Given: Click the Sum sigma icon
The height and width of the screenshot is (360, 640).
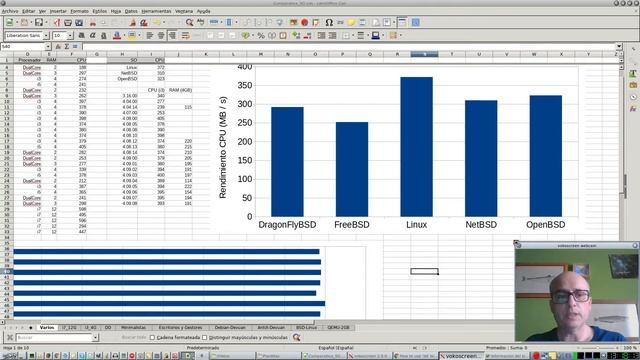Looking at the screenshot, I should coord(67,47).
